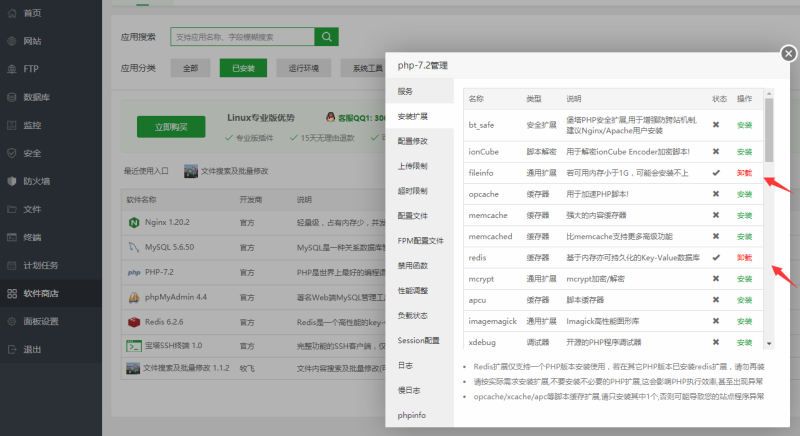
Task: Click the 监控 monitor icon in sidebar
Action: 12,125
